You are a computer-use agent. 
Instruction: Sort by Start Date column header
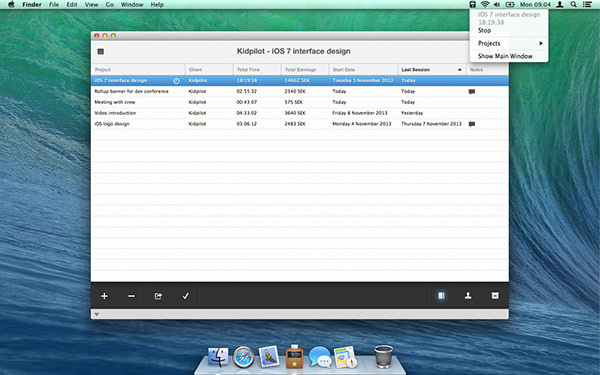click(363, 70)
